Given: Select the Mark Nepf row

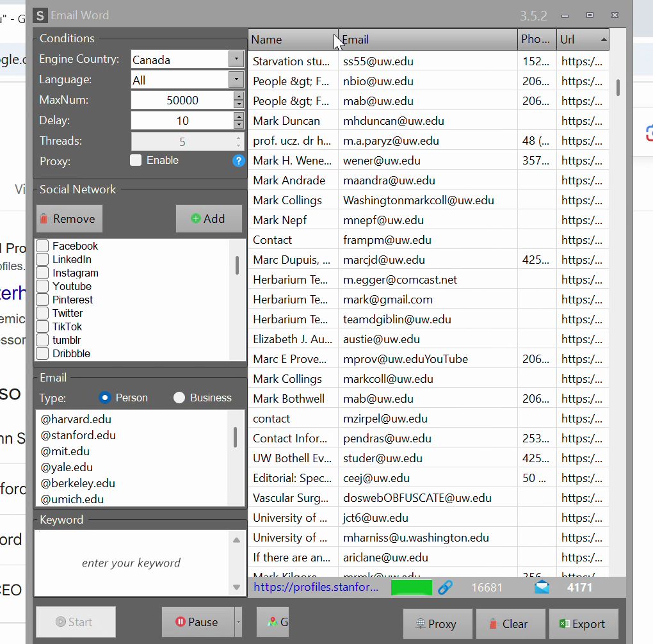Looking at the screenshot, I should (428, 220).
